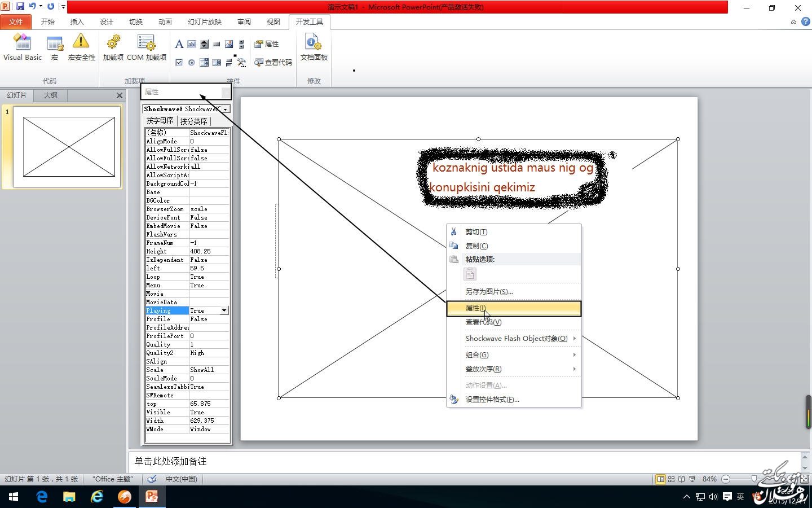This screenshot has width=812, height=508.
Task: Insert an Option Button control from ribbon
Action: coord(192,62)
